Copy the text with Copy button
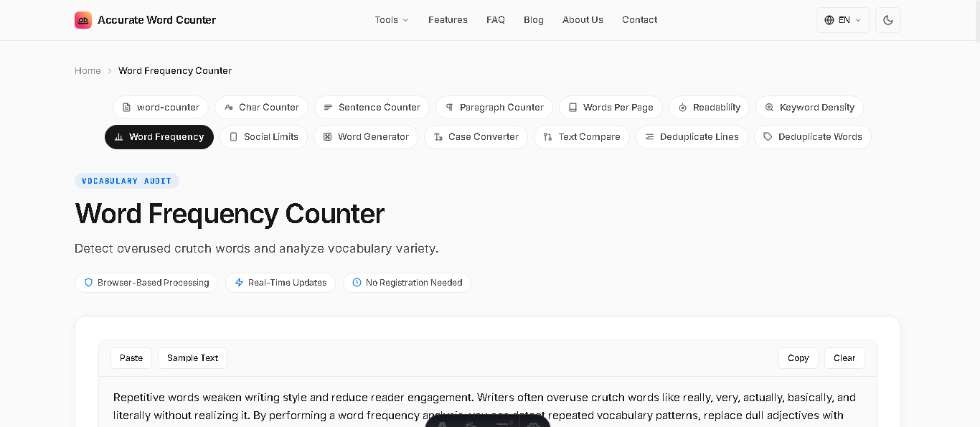The image size is (980, 427). pyautogui.click(x=798, y=358)
